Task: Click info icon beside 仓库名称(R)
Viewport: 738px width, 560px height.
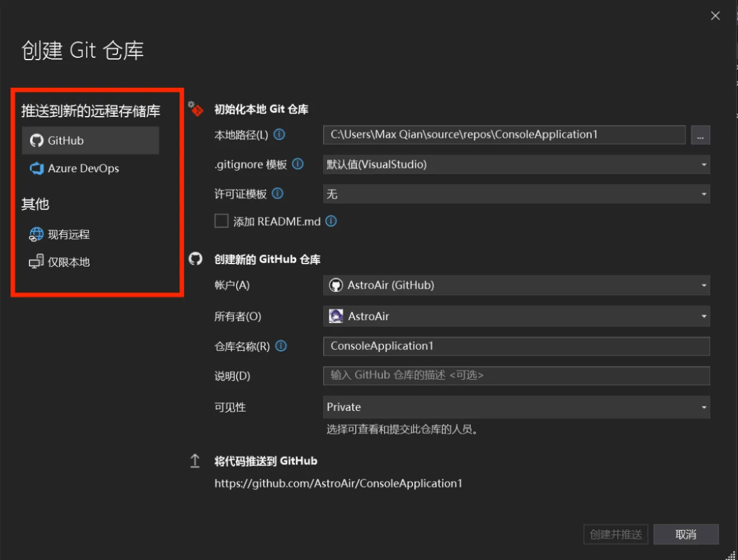Action: click(x=281, y=346)
